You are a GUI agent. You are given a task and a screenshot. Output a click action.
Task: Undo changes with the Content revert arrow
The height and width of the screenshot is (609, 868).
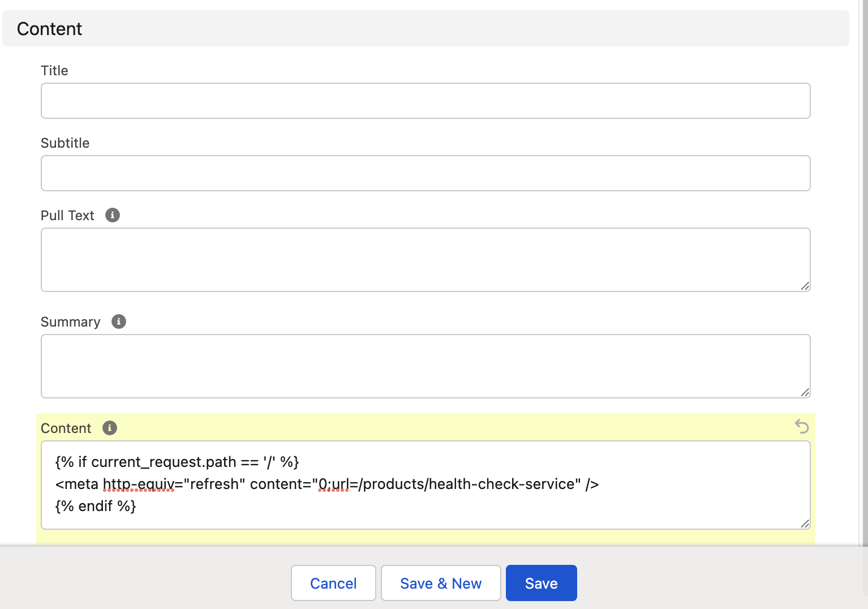802,426
